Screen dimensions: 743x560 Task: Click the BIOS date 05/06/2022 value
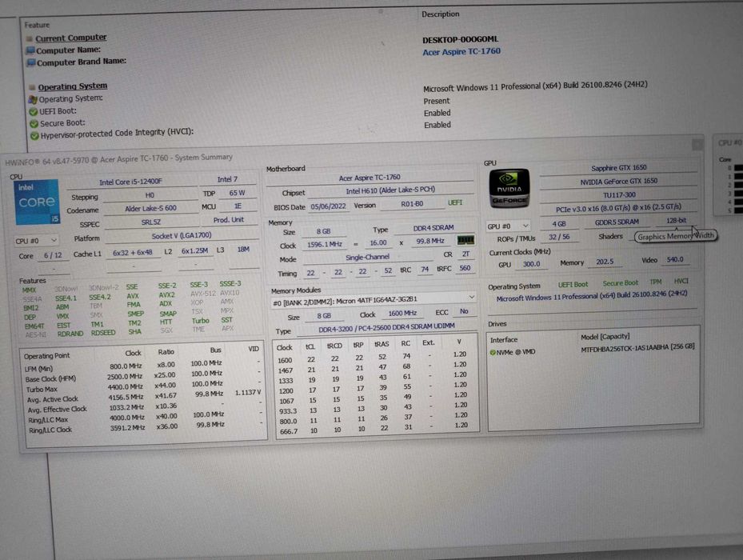click(329, 206)
